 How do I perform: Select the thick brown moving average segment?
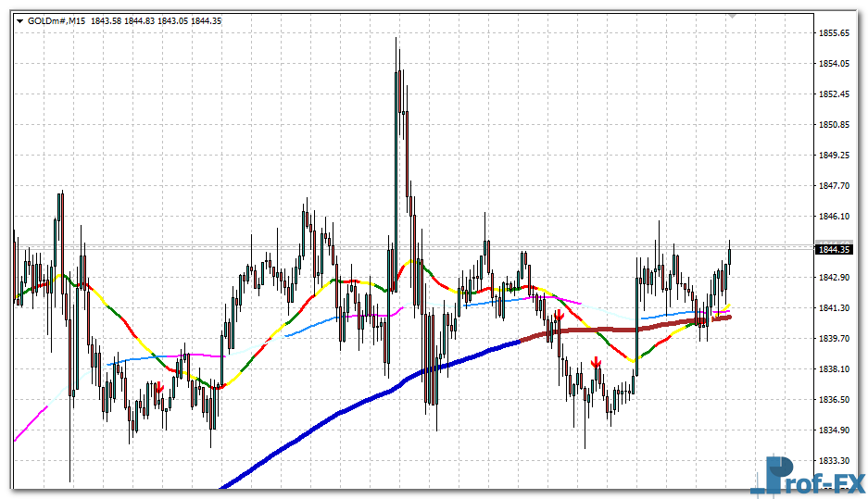[630, 329]
